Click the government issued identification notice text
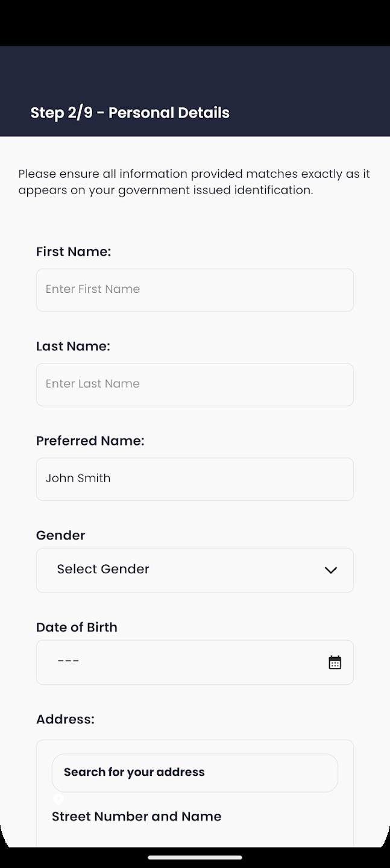 point(194,182)
